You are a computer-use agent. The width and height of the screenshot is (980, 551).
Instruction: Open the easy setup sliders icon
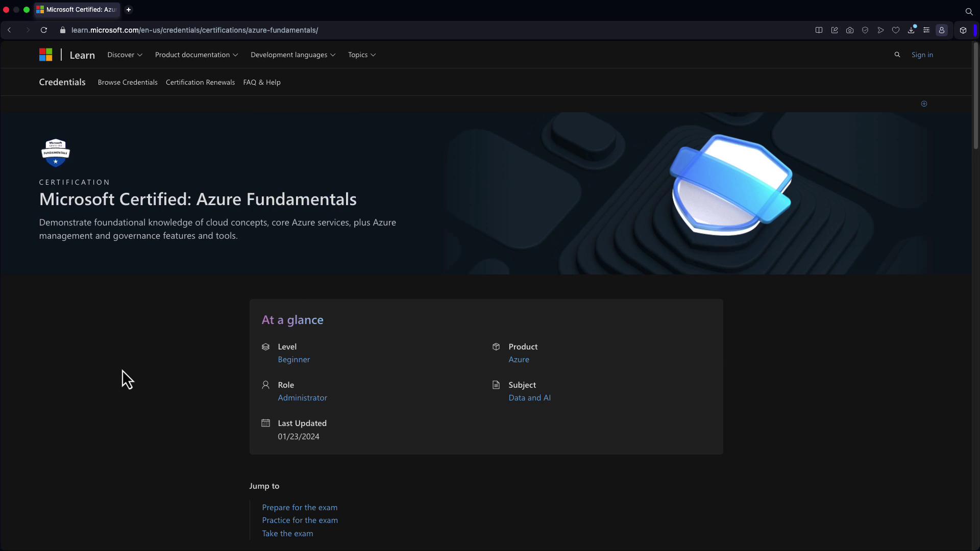point(926,30)
